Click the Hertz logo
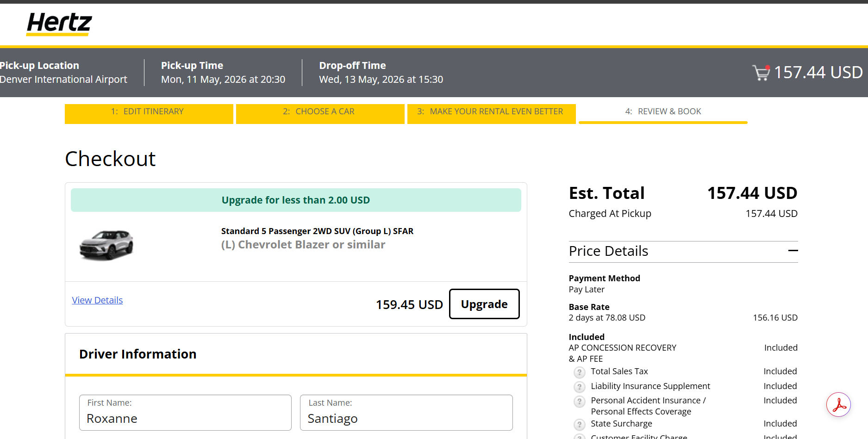 (59, 24)
